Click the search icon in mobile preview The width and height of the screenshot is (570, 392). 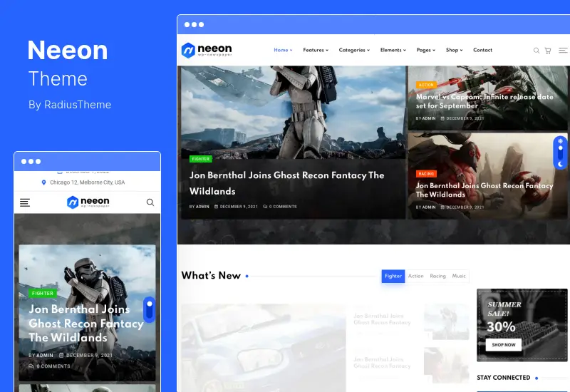click(x=150, y=202)
